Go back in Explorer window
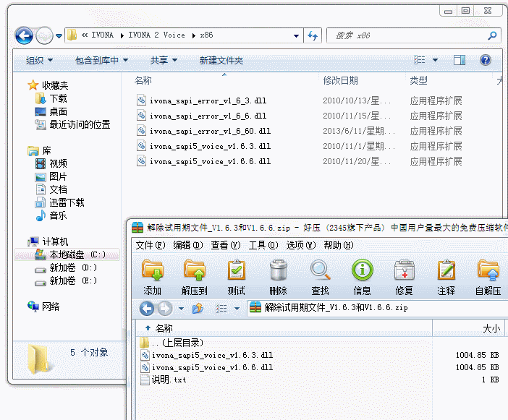Image resolution: width=508 pixels, height=420 pixels. pyautogui.click(x=24, y=35)
